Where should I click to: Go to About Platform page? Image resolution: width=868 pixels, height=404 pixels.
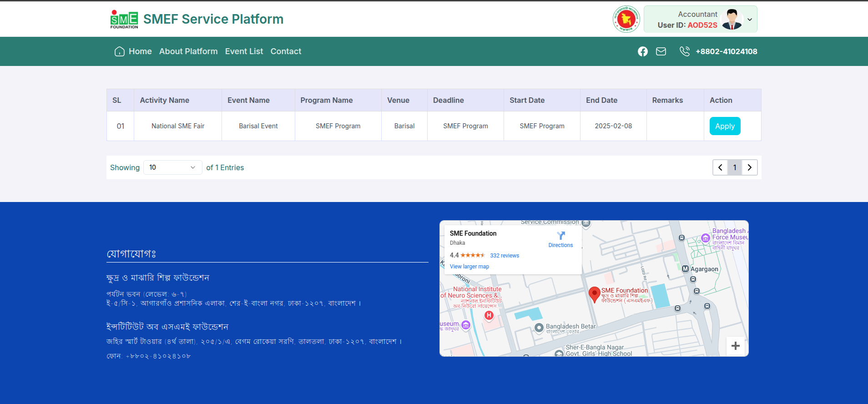pos(188,51)
